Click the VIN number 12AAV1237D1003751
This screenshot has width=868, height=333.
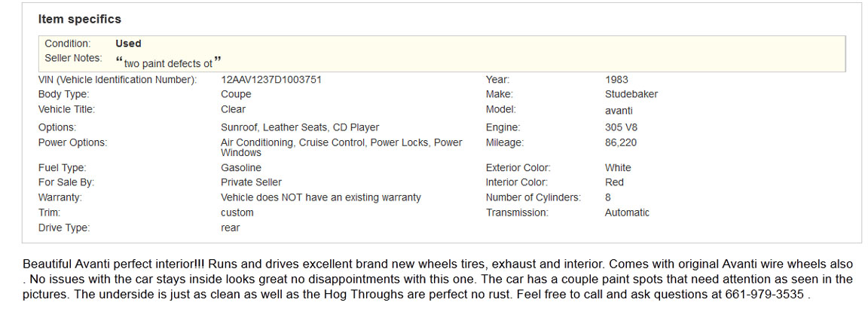pos(270,80)
